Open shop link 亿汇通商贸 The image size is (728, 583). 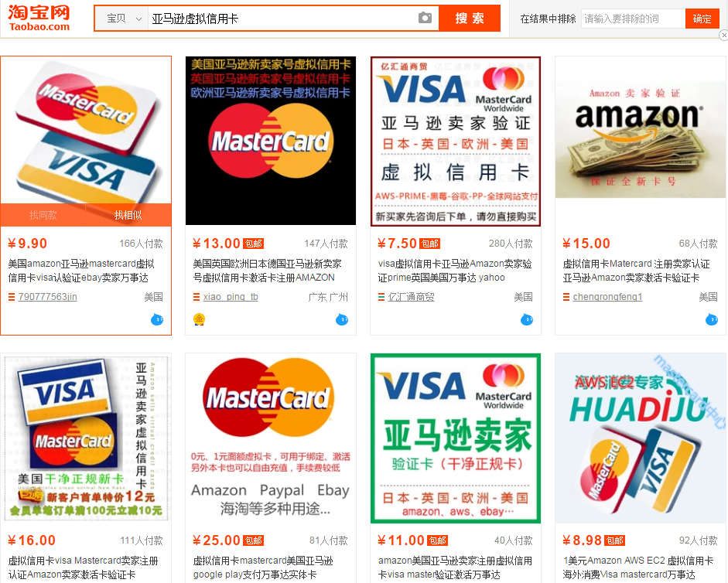(x=411, y=297)
